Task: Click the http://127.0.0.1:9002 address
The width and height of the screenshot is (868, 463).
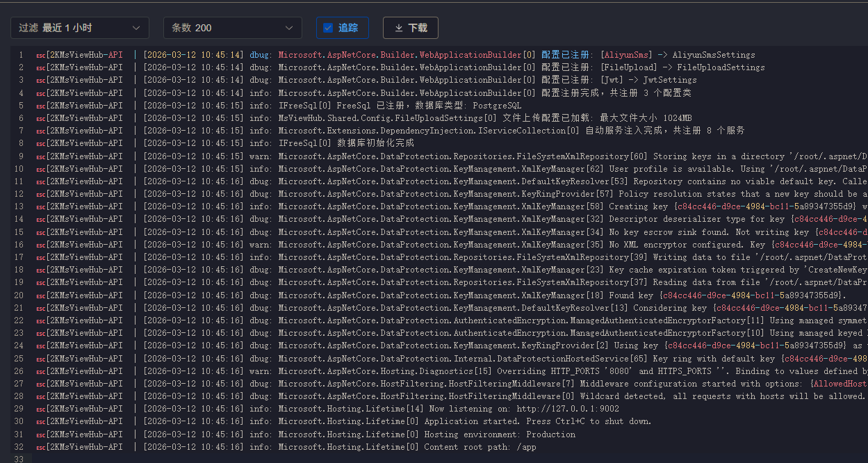Action: 567,409
